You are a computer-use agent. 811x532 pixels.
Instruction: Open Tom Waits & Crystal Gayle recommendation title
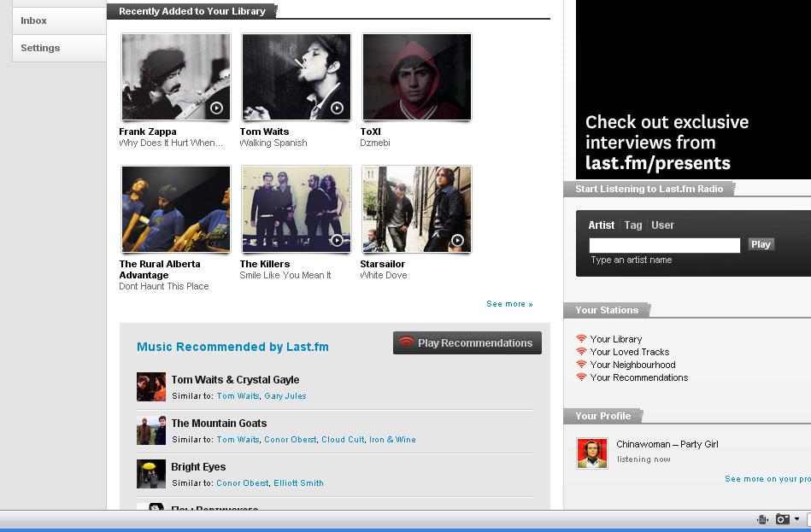click(235, 379)
